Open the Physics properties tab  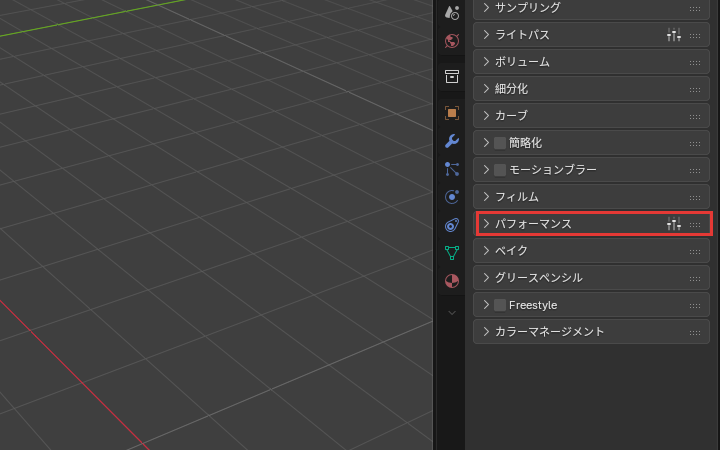click(x=452, y=197)
